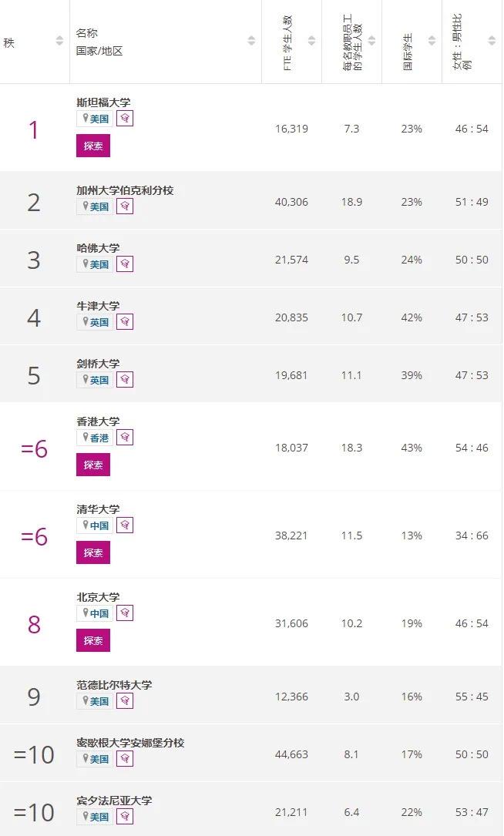Click the graduation cap icon in the 哈佛大学 row

click(x=125, y=264)
